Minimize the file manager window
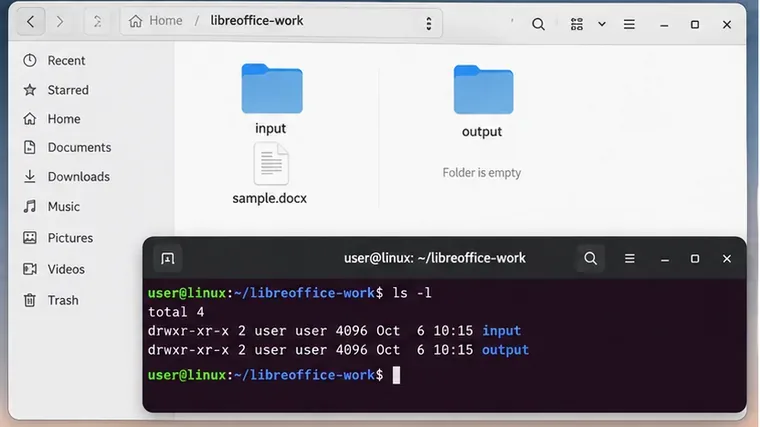This screenshot has height=427, width=760. coord(664,25)
